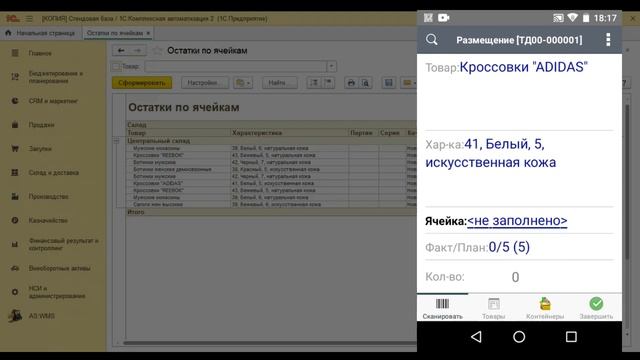Click the Итого row

(271, 212)
